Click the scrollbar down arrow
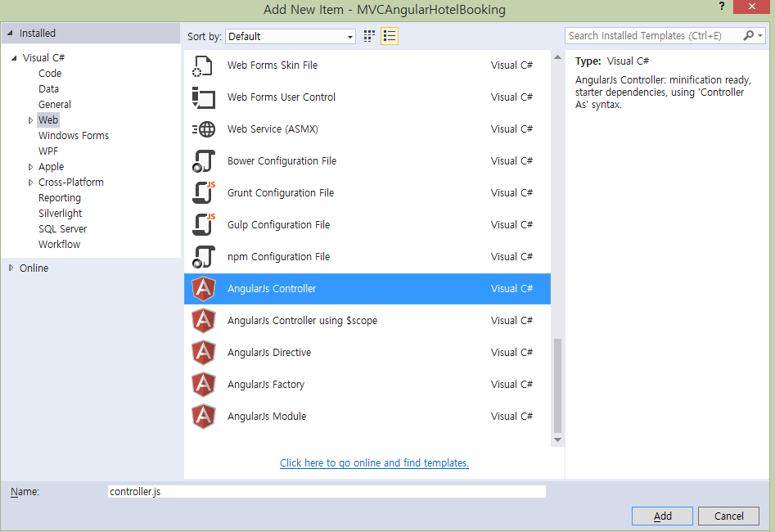The height and width of the screenshot is (532, 775). (557, 440)
